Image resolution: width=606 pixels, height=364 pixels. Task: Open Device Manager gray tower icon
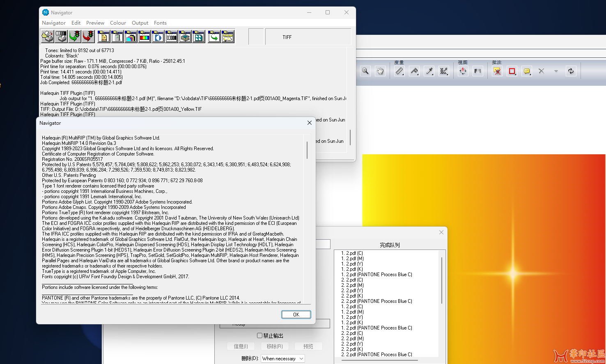(x=117, y=37)
